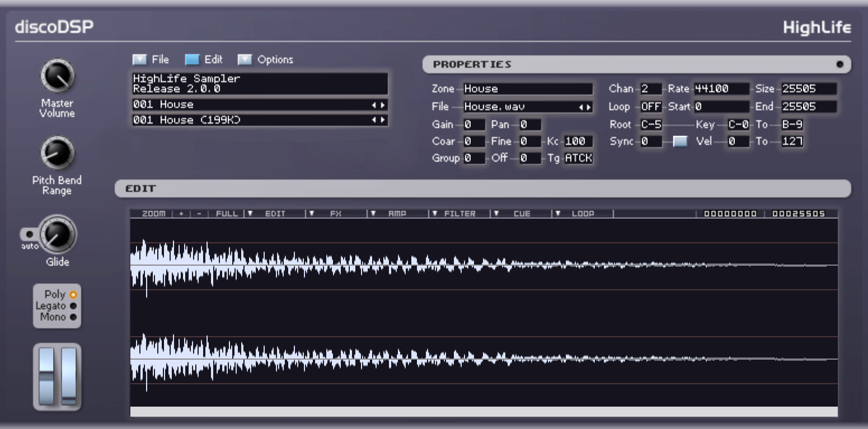Open the CUE dropdown menu
Viewport: 868px width, 429px height.
click(x=520, y=214)
